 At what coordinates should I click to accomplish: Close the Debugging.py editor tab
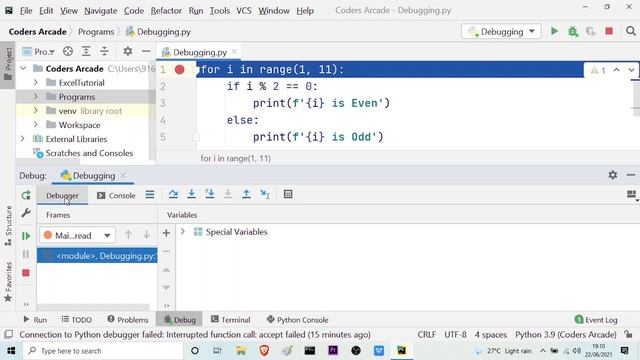[234, 51]
